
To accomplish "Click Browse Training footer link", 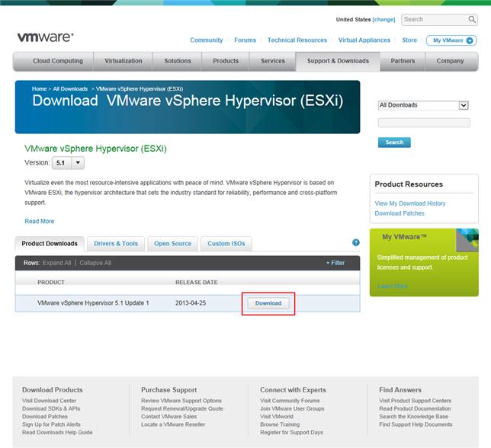I will (x=280, y=424).
